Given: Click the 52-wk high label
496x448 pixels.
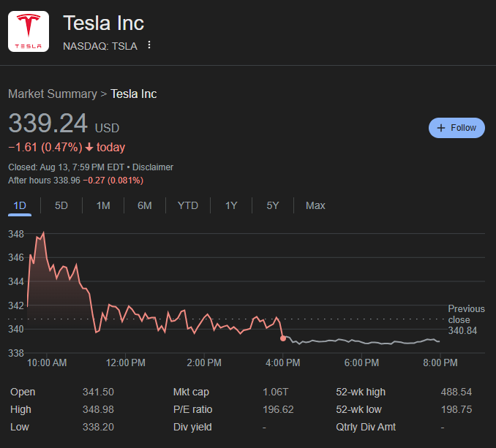Looking at the screenshot, I should (361, 392).
